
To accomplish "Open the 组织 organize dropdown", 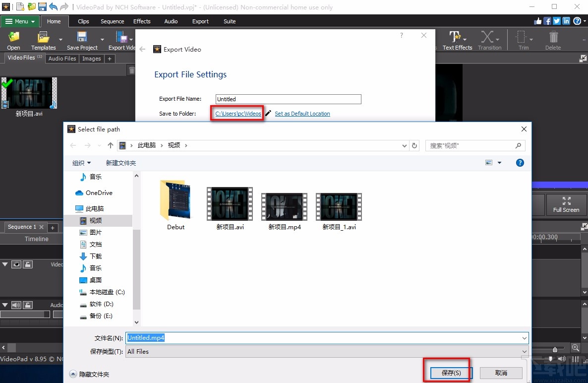I will coord(81,163).
